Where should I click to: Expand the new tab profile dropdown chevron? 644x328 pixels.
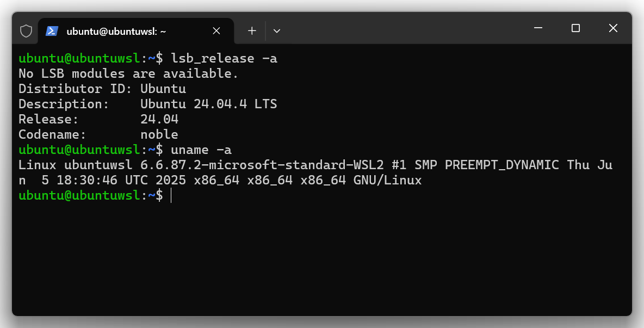click(x=277, y=31)
